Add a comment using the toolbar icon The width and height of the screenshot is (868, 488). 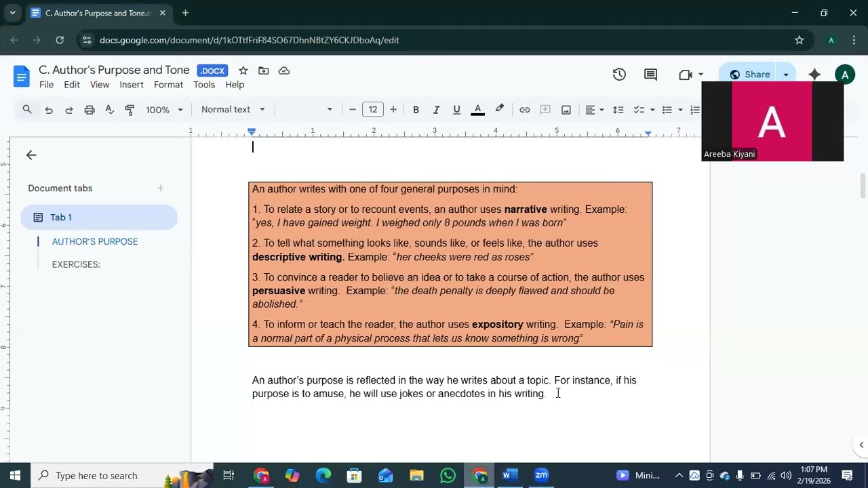click(x=545, y=110)
